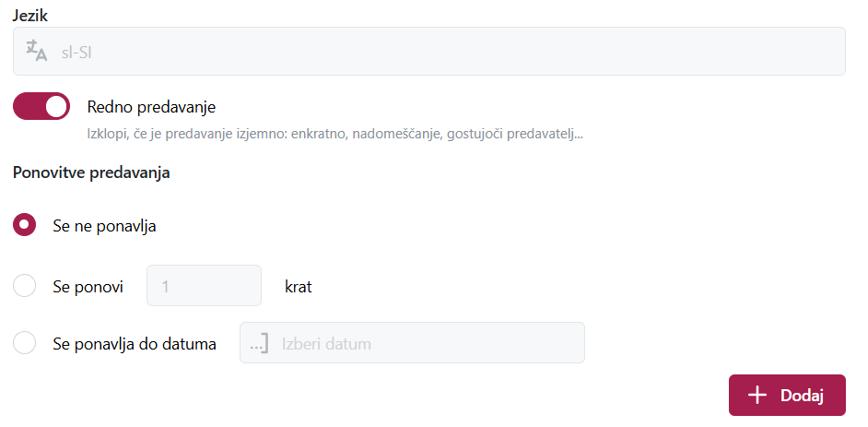The image size is (868, 427).
Task: Click the Se ne ponavlja label
Action: click(105, 226)
